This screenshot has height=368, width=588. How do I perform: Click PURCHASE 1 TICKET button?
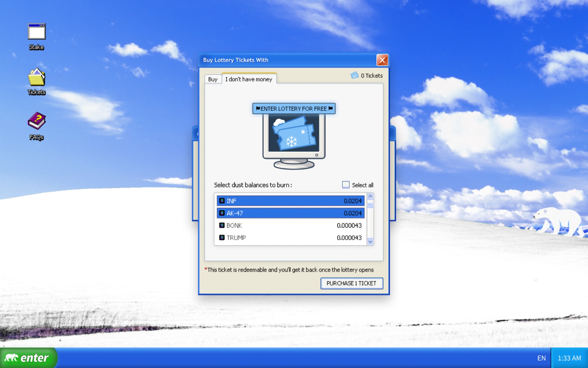(352, 283)
